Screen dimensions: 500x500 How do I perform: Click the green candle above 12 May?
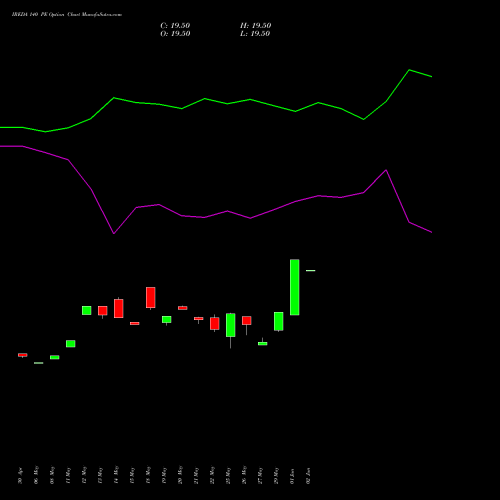click(x=87, y=310)
